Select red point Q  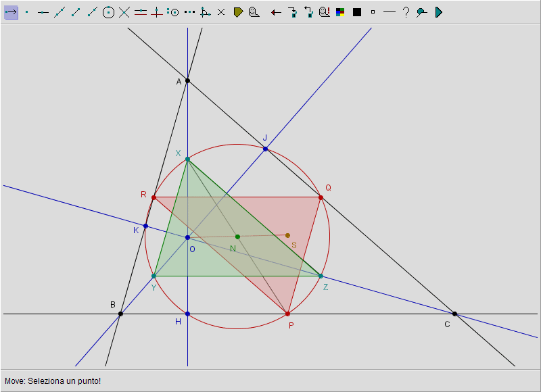pyautogui.click(x=321, y=197)
